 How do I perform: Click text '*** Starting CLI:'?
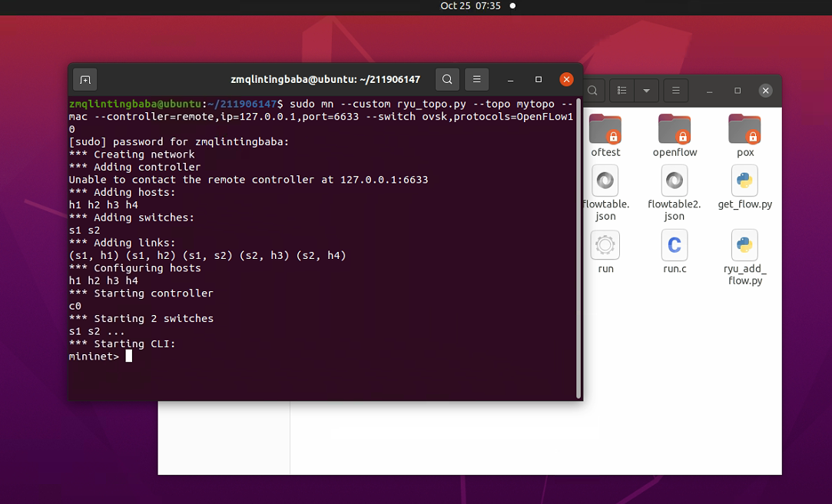(122, 343)
